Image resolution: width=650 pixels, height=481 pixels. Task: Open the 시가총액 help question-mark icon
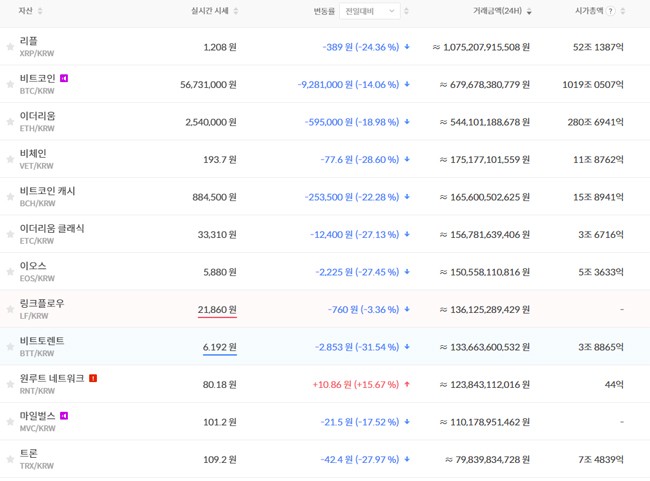point(610,11)
